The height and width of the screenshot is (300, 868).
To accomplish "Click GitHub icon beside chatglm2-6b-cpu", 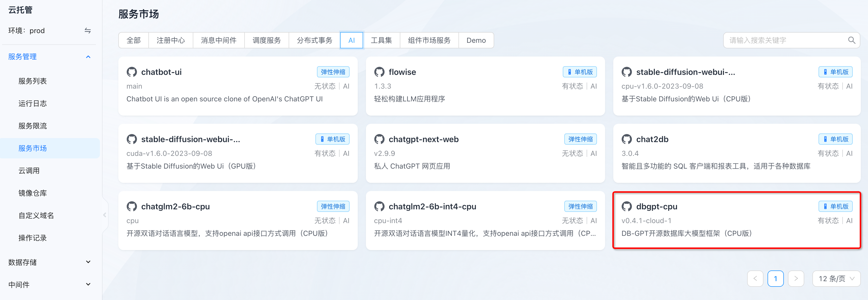I will click(132, 206).
